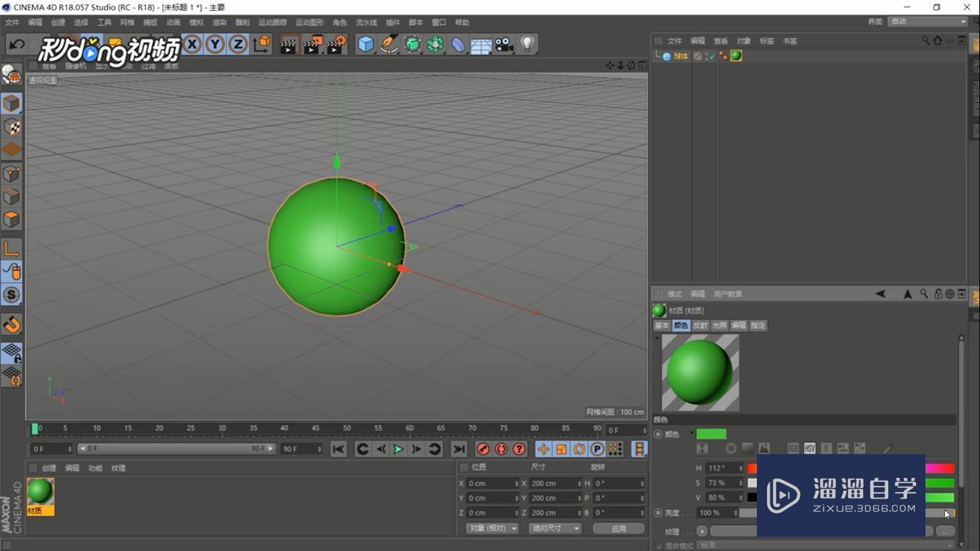
Task: Add a Light bulb object
Action: 528,44
